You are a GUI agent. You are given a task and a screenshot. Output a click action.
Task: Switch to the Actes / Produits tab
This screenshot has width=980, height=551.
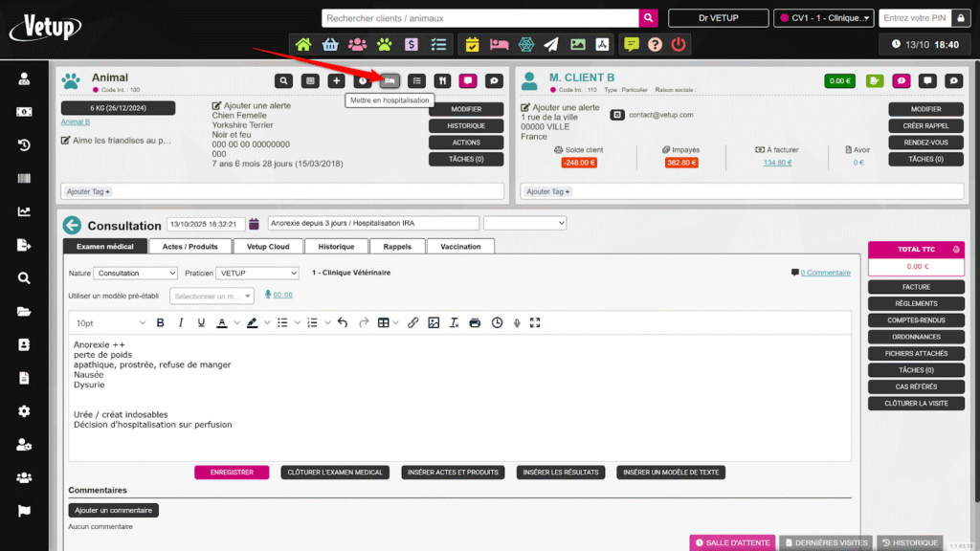coord(190,247)
